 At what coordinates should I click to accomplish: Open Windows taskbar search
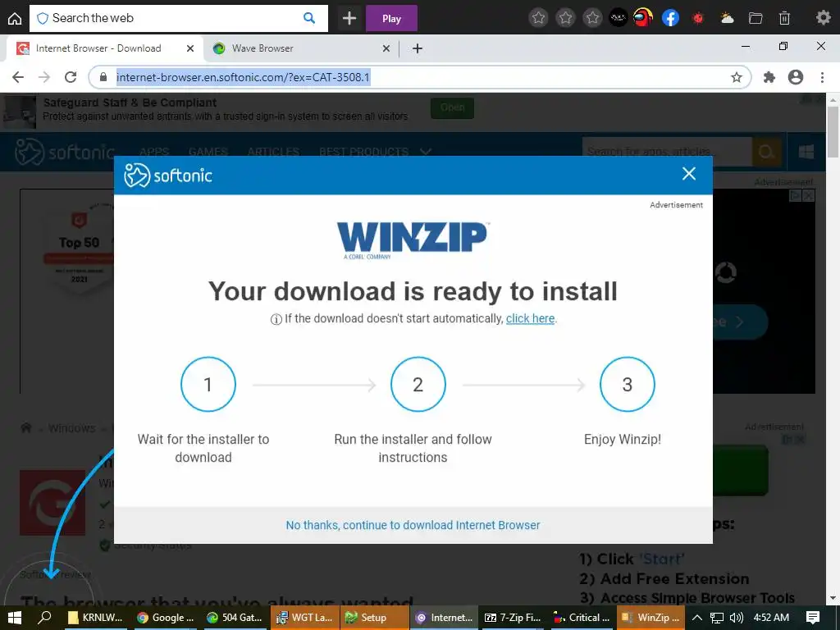44,618
